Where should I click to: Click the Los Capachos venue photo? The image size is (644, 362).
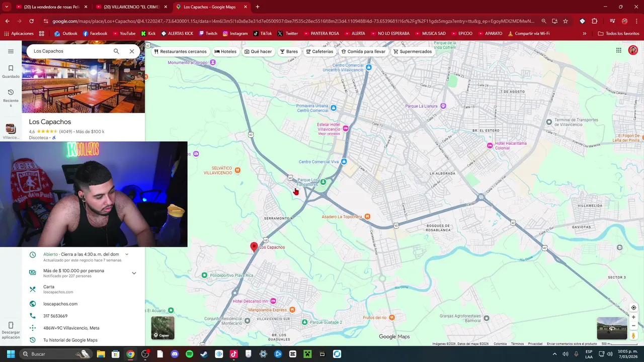[84, 86]
